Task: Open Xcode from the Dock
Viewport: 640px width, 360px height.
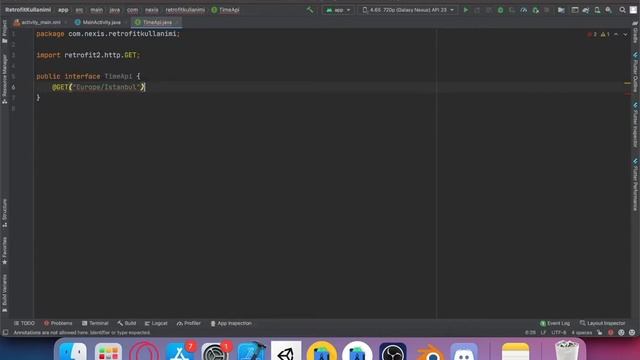Action: pos(251,352)
